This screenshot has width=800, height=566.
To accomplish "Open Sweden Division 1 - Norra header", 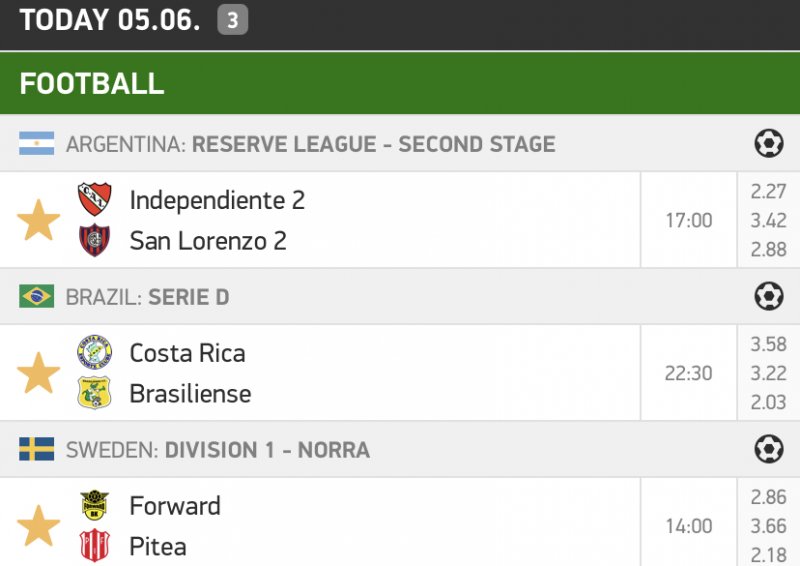I will 217,450.
